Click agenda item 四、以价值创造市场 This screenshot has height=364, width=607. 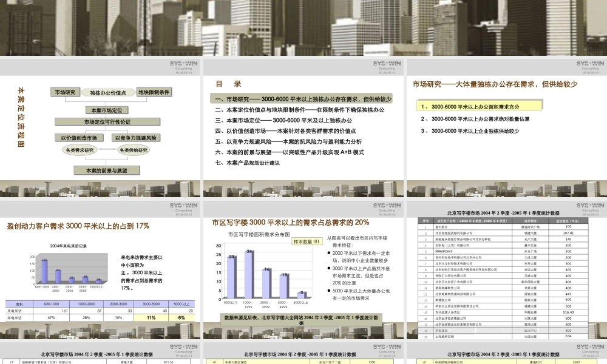click(285, 131)
